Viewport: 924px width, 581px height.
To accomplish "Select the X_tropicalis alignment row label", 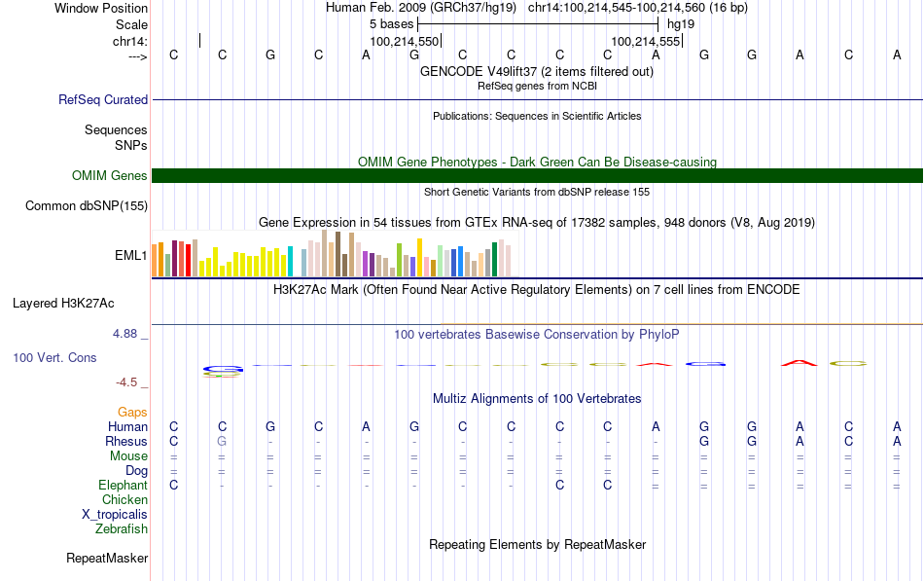I will [x=115, y=515].
